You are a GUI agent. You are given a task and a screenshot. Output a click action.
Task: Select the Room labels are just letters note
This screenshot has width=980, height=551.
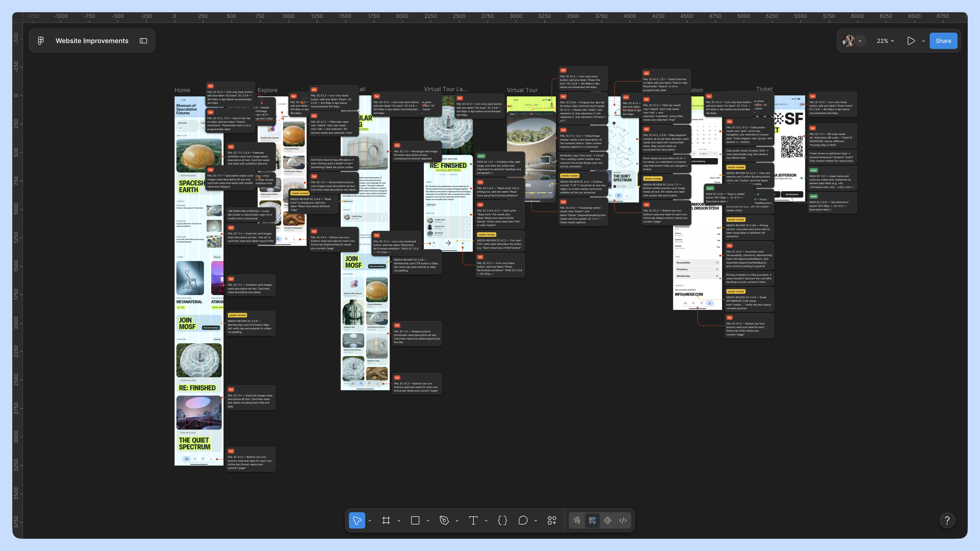[666, 164]
